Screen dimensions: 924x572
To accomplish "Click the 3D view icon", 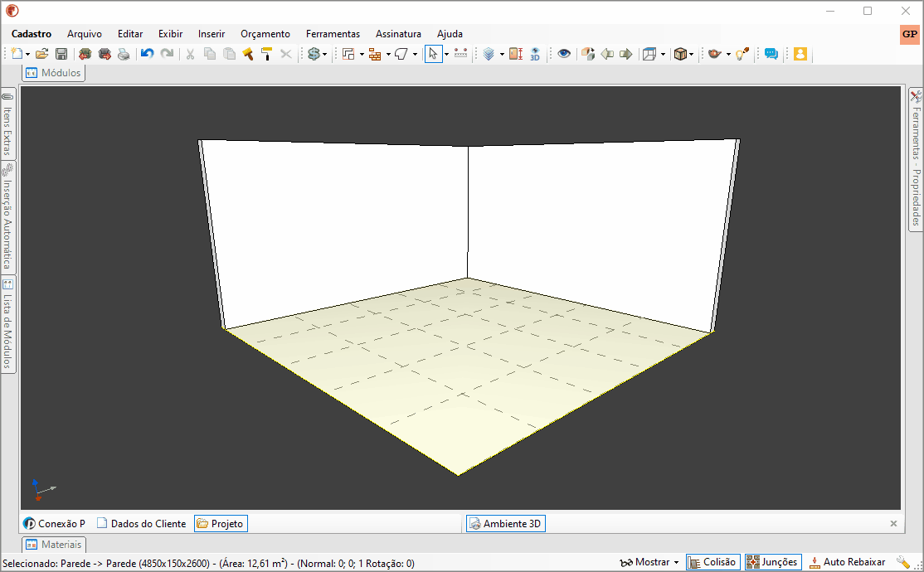I will 535,54.
